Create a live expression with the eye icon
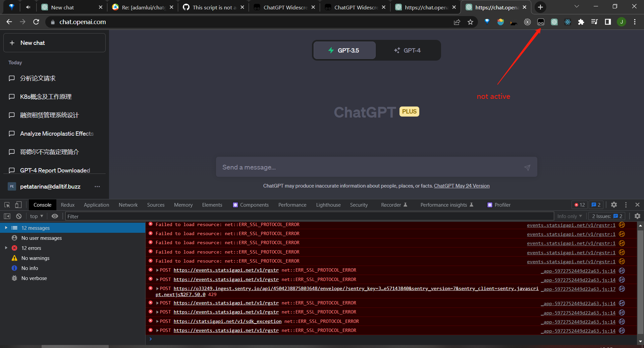644x348 pixels. 55,216
